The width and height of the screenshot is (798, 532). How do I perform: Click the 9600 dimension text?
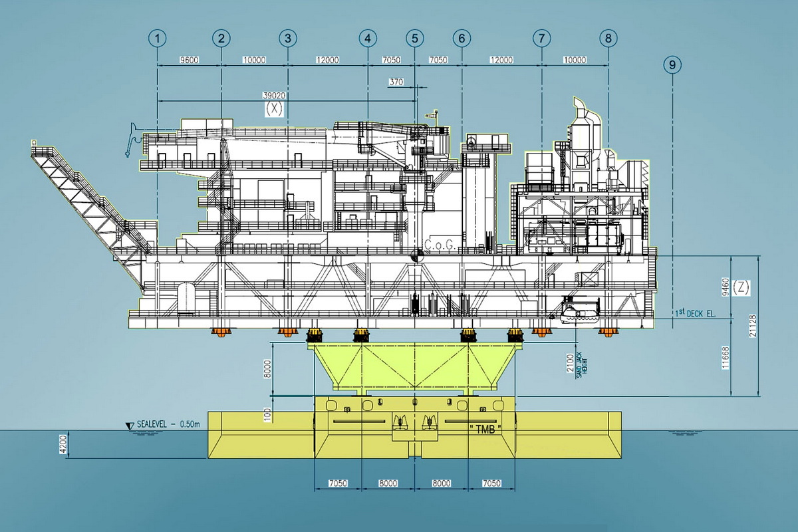tap(190, 60)
